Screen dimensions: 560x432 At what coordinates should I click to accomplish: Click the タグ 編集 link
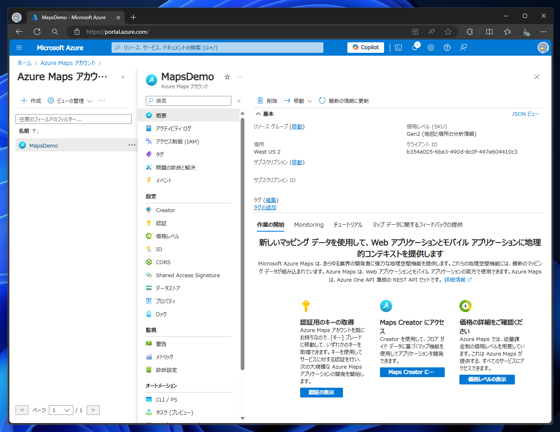coord(271,200)
